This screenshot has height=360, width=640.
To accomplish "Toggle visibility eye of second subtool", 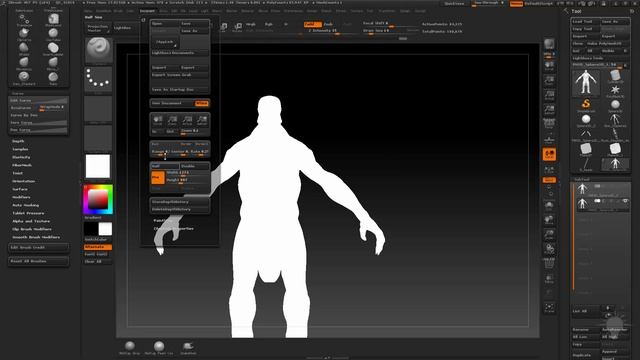I will point(625,201).
